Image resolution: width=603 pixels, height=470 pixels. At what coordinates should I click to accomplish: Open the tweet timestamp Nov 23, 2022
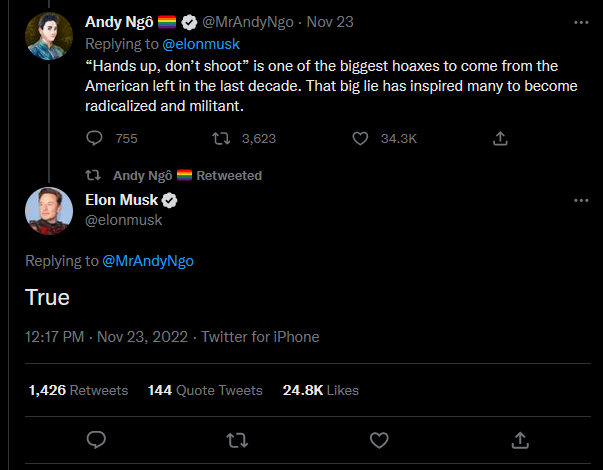click(107, 337)
